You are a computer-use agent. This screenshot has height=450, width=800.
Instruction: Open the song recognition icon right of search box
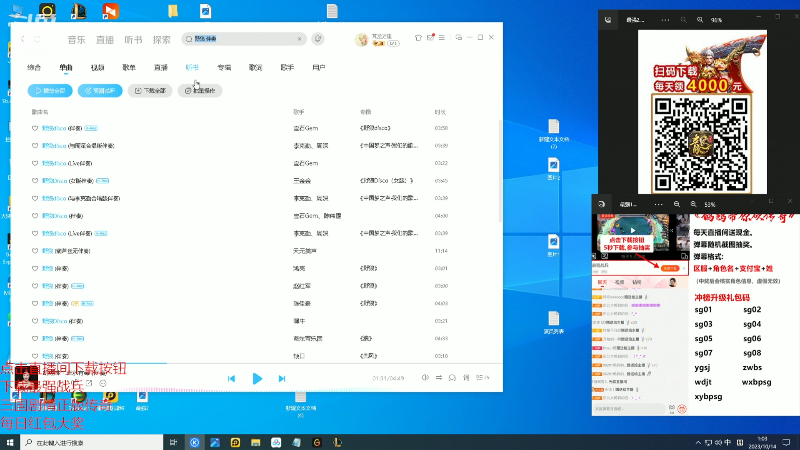point(318,39)
